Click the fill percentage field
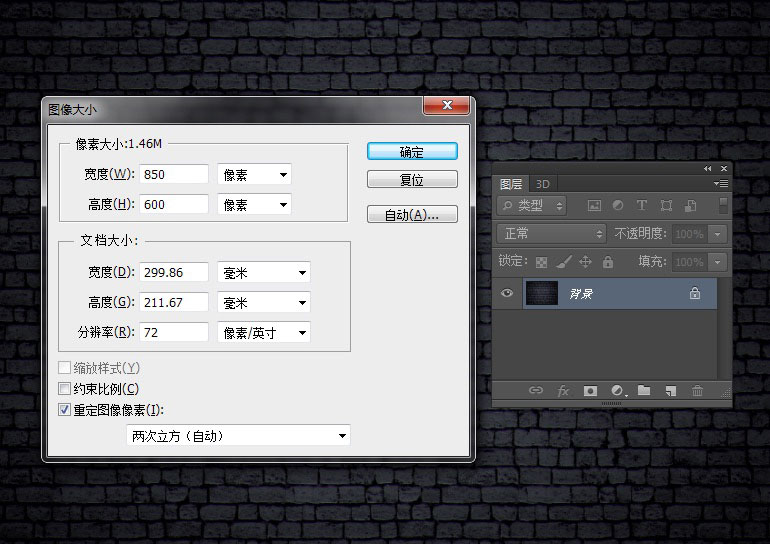This screenshot has width=770, height=544. pos(689,262)
